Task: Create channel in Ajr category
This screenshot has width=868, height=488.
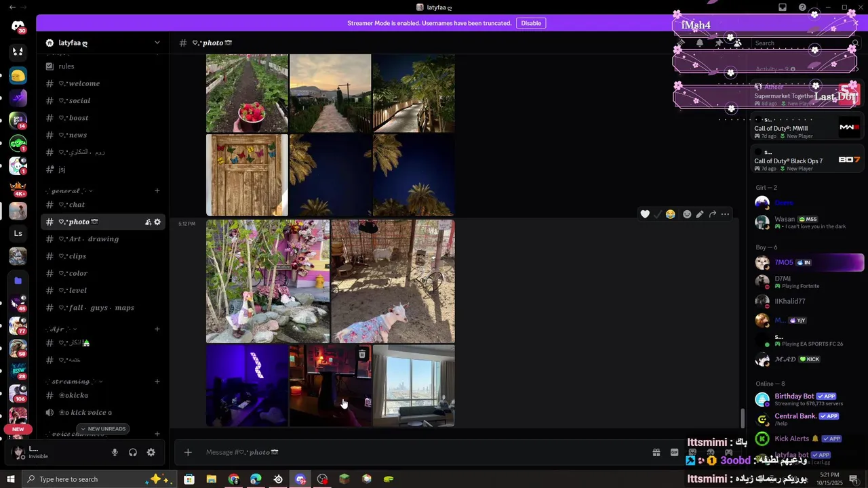Action: click(157, 329)
